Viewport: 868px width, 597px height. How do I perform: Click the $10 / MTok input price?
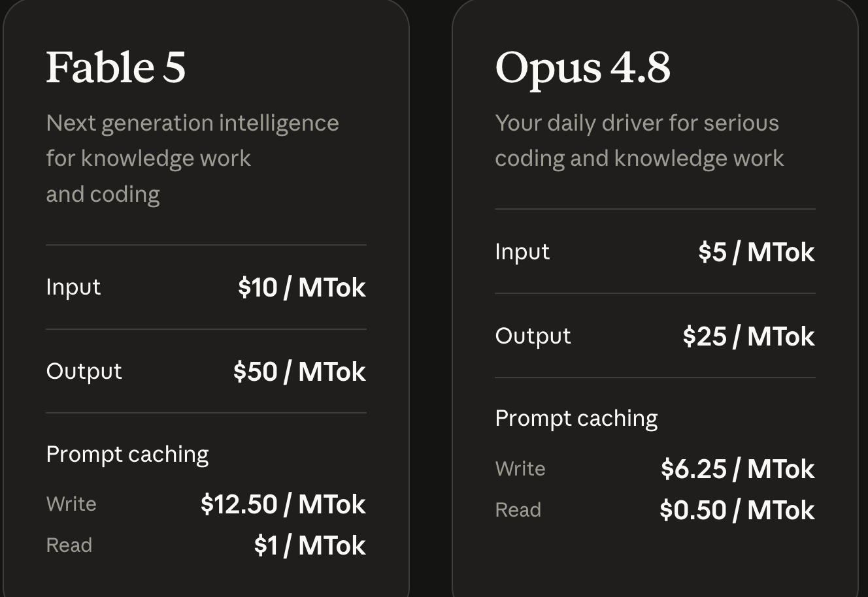tap(301, 287)
